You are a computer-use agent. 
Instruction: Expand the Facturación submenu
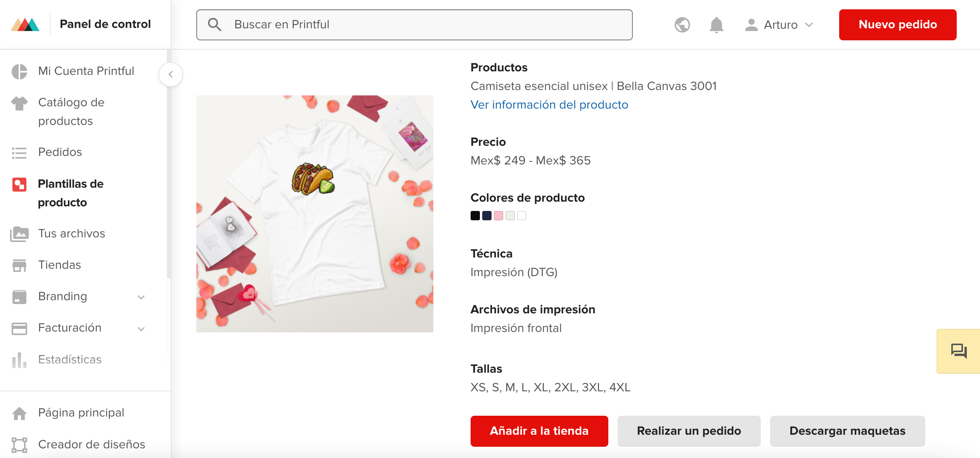point(141,329)
